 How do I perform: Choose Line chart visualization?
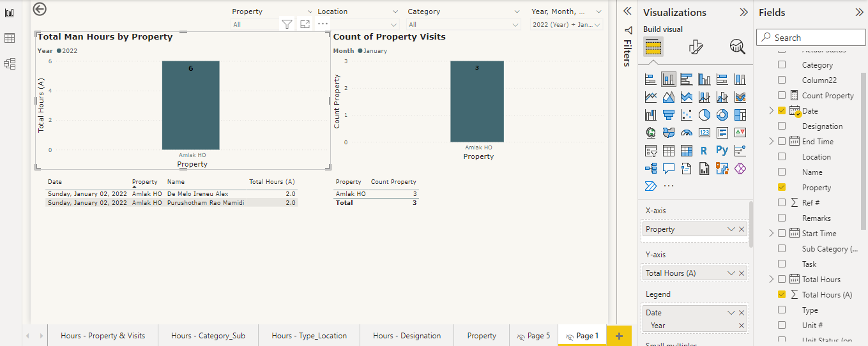(651, 97)
